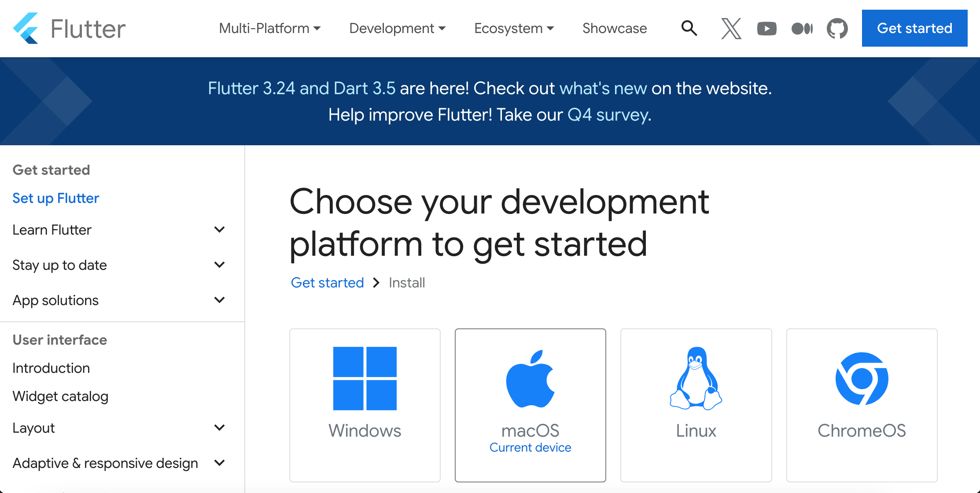
Task: Expand the Stay up to date section
Action: point(219,265)
